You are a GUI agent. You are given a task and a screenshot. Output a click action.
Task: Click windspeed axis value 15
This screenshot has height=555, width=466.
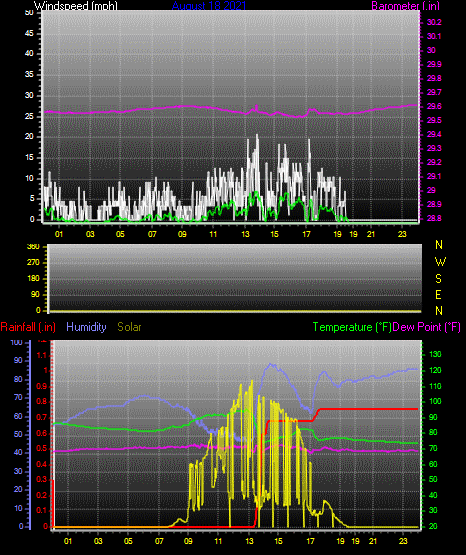tap(29, 158)
